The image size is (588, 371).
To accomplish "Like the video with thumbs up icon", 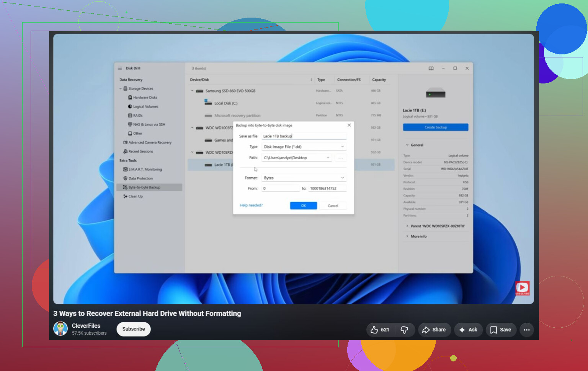I will (380, 330).
